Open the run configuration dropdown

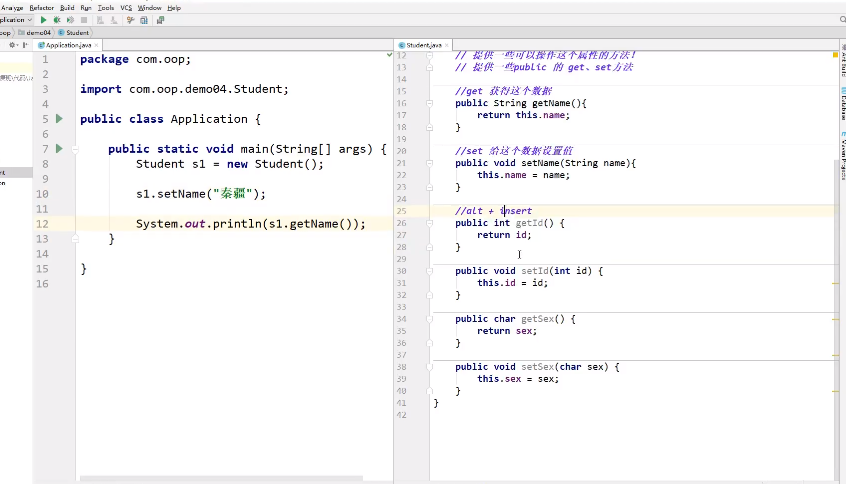point(16,20)
